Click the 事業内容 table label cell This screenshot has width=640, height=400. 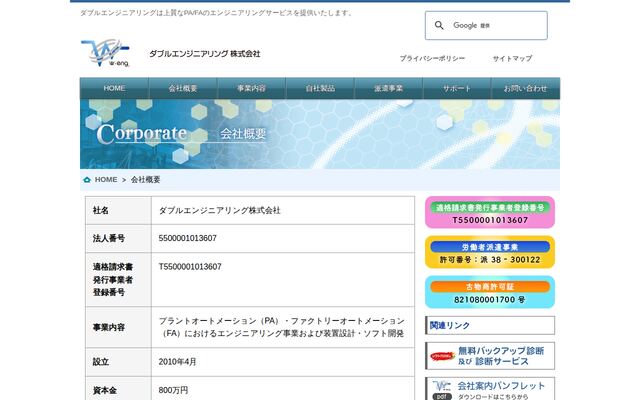tap(118, 327)
